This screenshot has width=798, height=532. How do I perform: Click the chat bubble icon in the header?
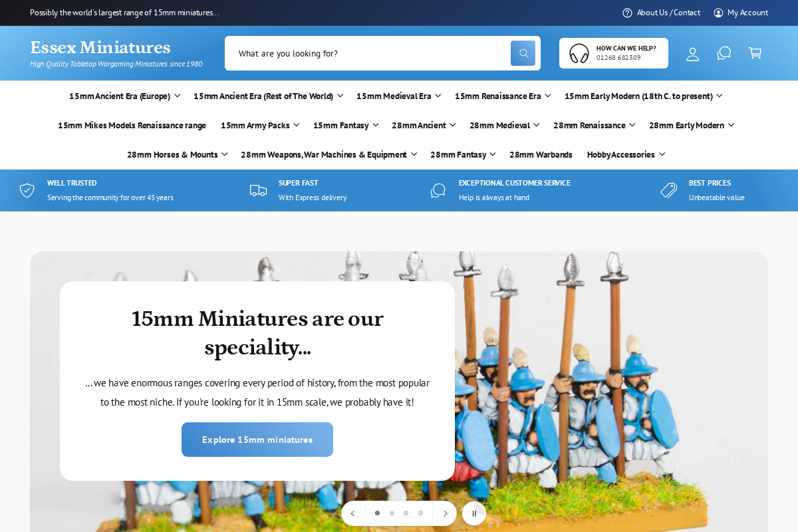[724, 53]
